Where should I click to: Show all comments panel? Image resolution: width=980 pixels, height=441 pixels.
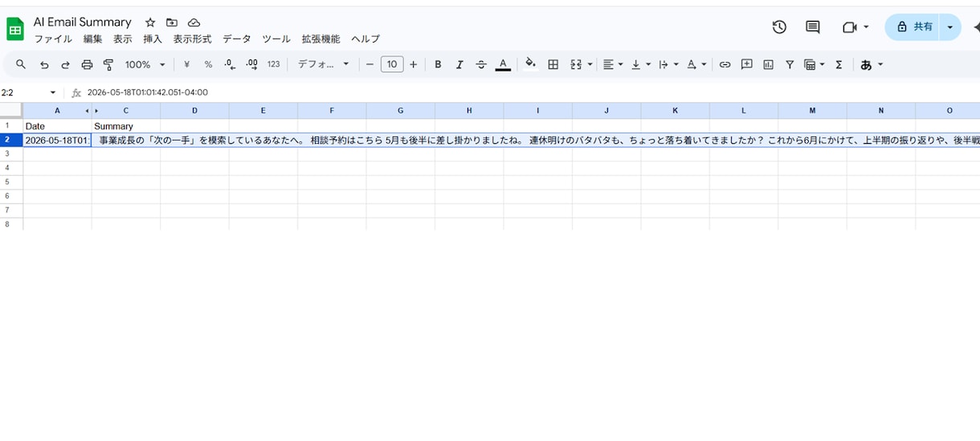coord(813,27)
